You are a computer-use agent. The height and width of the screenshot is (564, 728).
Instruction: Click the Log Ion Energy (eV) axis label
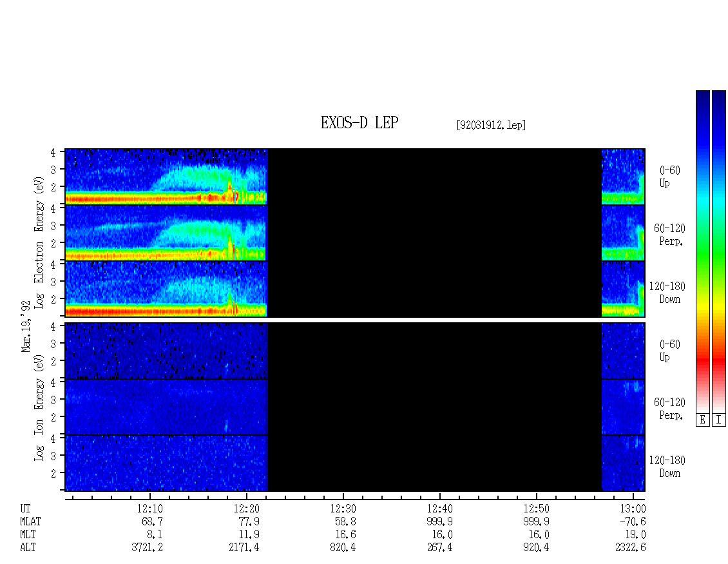(39, 408)
